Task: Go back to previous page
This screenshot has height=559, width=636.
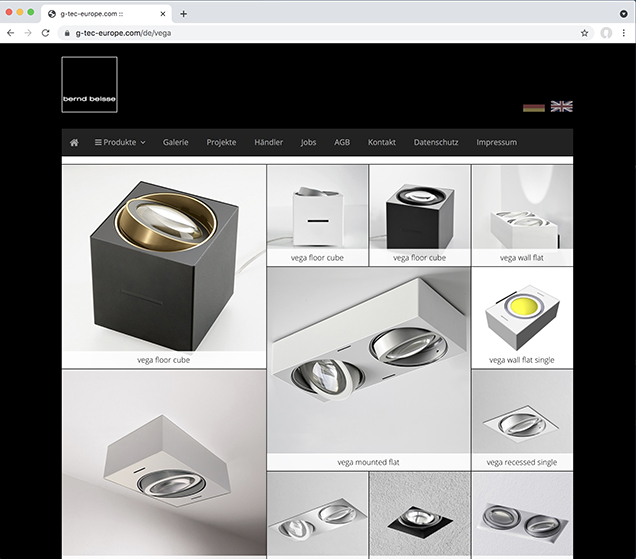Action: (10, 33)
